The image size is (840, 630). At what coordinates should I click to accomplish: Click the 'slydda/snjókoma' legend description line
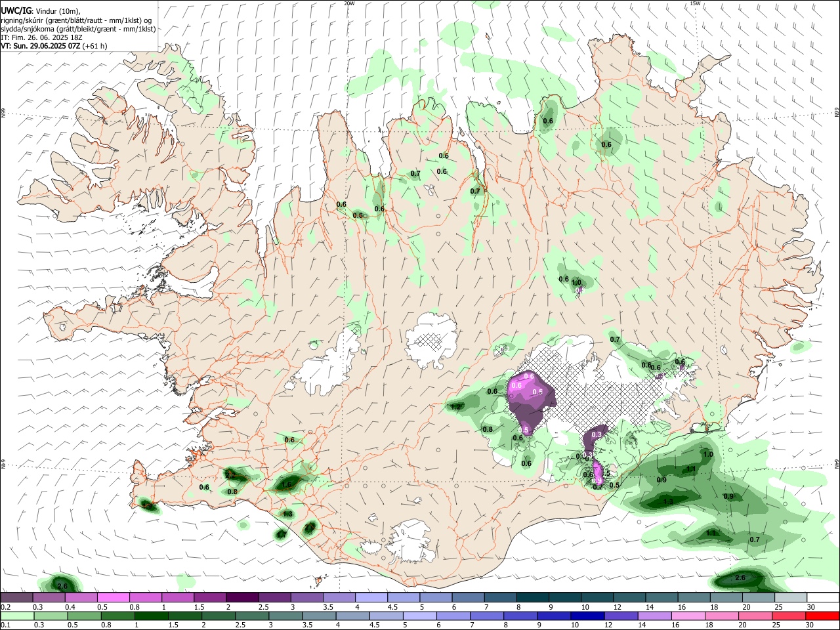[x=78, y=29]
